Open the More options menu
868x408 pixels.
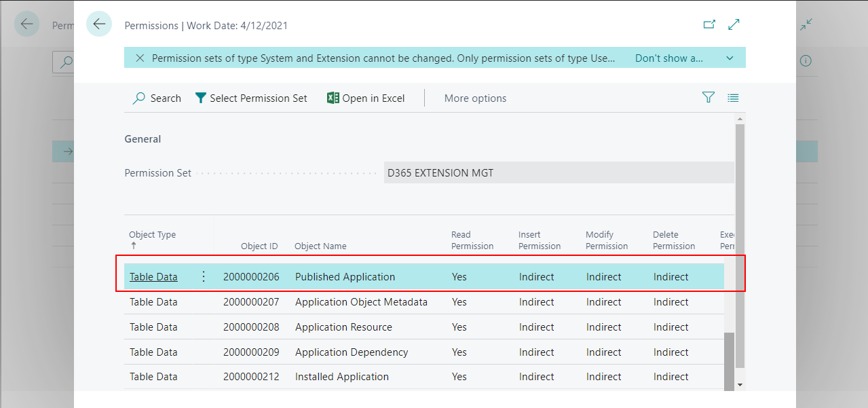475,98
